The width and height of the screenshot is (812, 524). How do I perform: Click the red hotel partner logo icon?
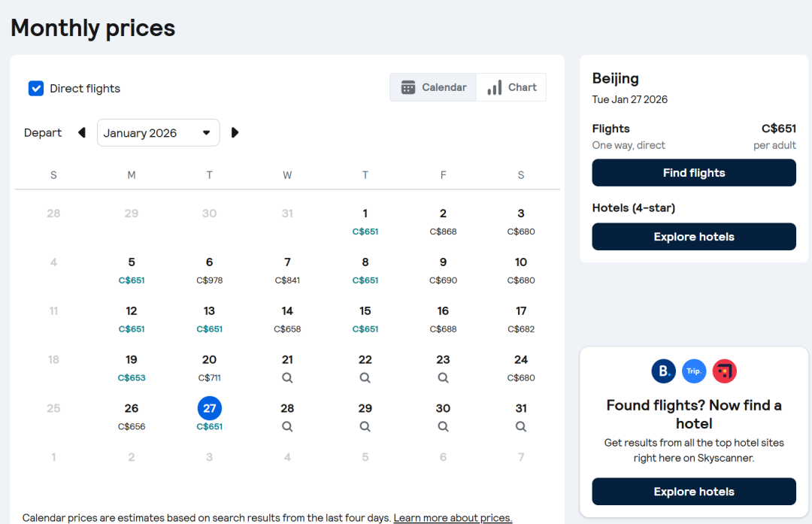724,371
